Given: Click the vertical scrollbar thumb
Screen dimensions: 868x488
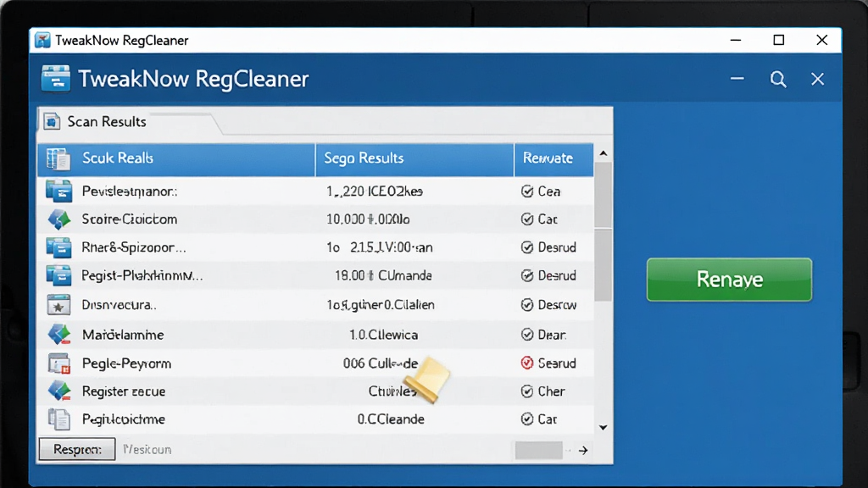Looking at the screenshot, I should [604, 231].
